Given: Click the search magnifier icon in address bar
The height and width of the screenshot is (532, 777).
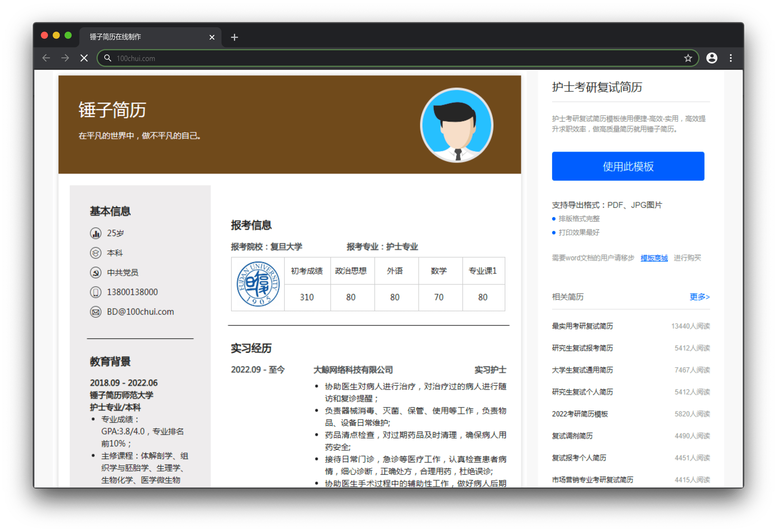Looking at the screenshot, I should click(x=107, y=58).
